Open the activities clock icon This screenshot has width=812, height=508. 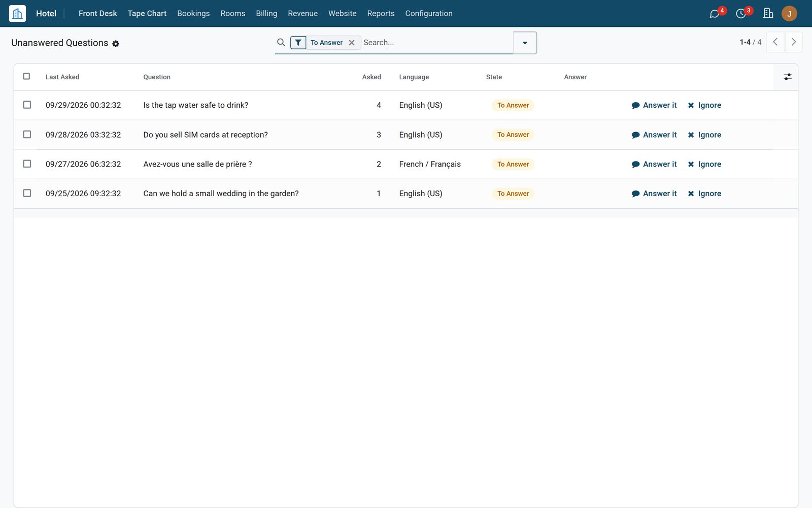741,14
